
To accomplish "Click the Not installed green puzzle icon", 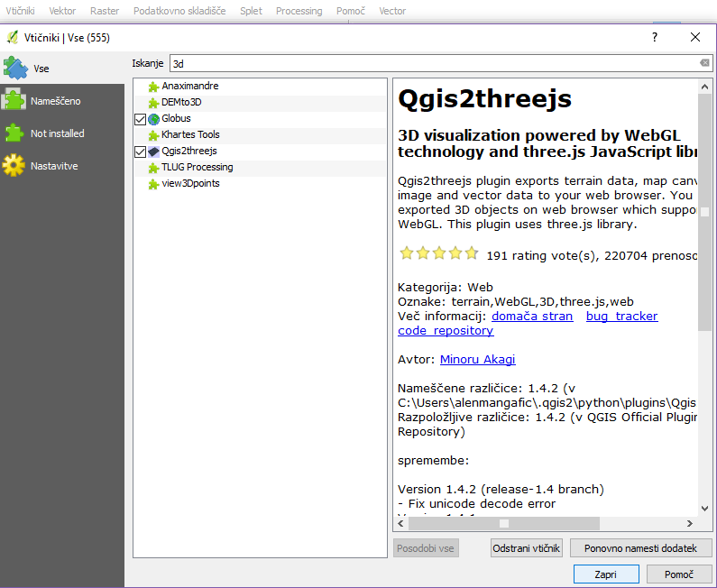I will click(x=14, y=133).
